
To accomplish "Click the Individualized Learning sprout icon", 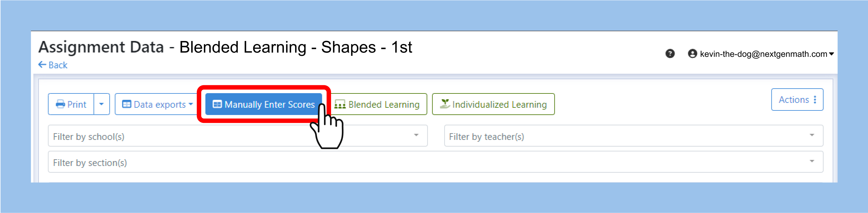I will (445, 104).
